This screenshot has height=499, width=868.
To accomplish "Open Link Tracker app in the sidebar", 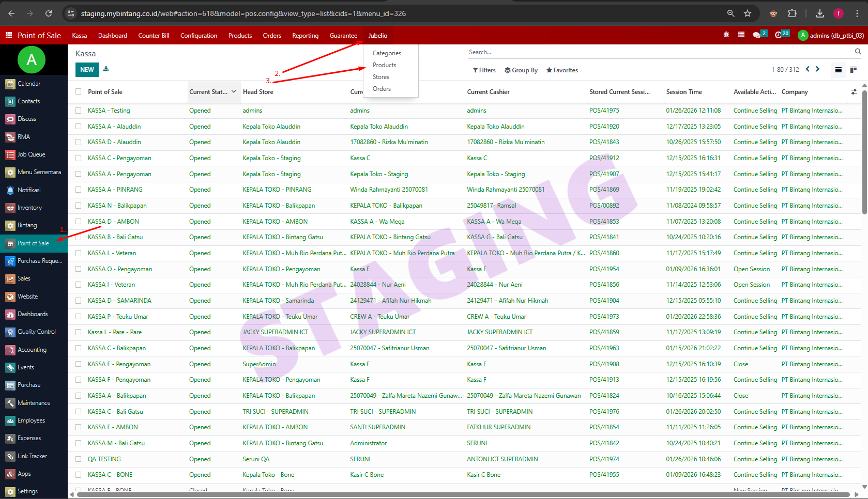I will [34, 456].
